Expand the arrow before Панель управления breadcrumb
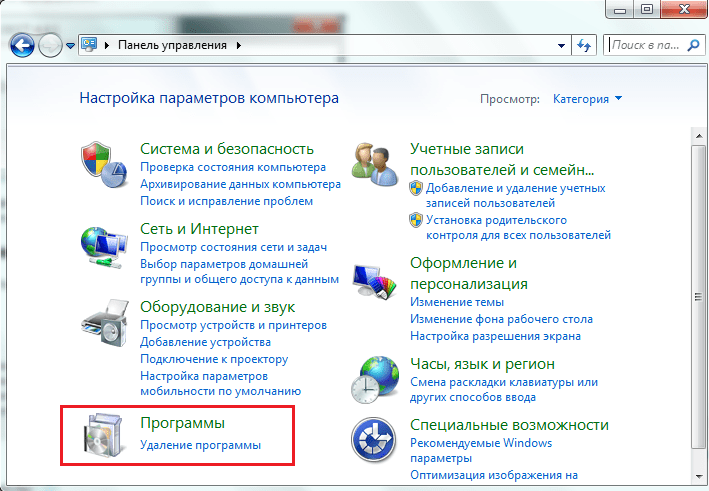This screenshot has height=491, width=709. click(107, 45)
